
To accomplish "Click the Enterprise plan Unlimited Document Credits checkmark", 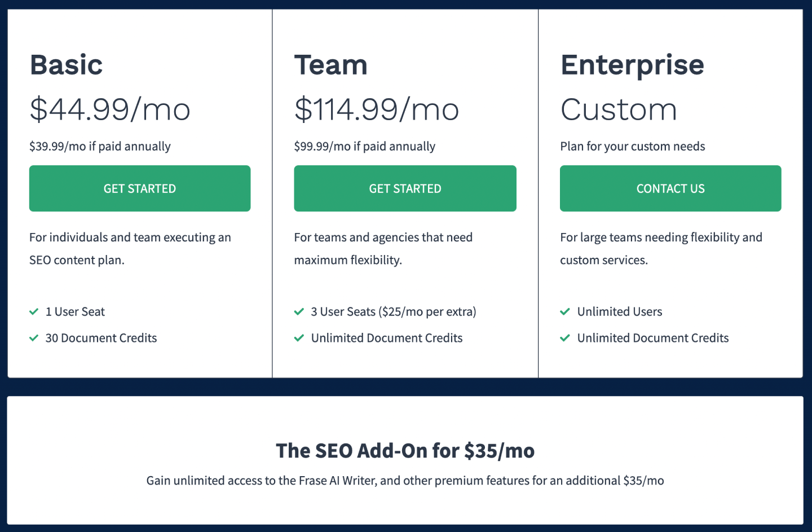I will (x=564, y=338).
